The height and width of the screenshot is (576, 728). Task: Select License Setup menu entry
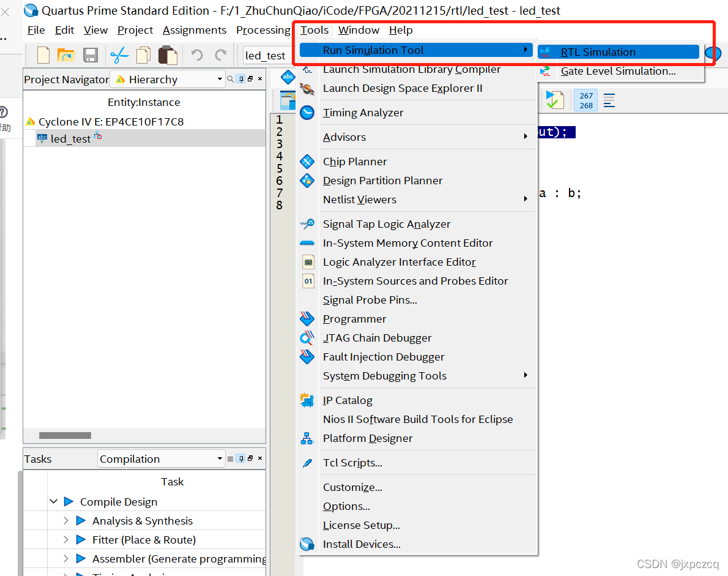point(361,525)
